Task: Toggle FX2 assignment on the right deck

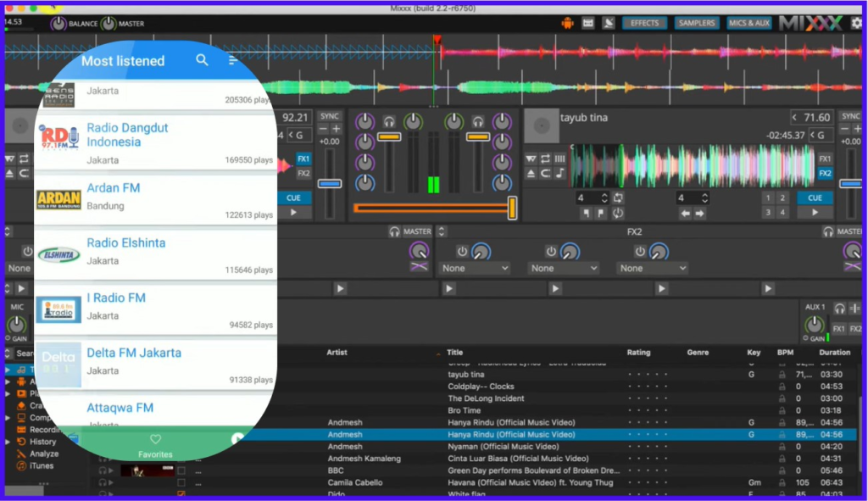Action: point(824,173)
